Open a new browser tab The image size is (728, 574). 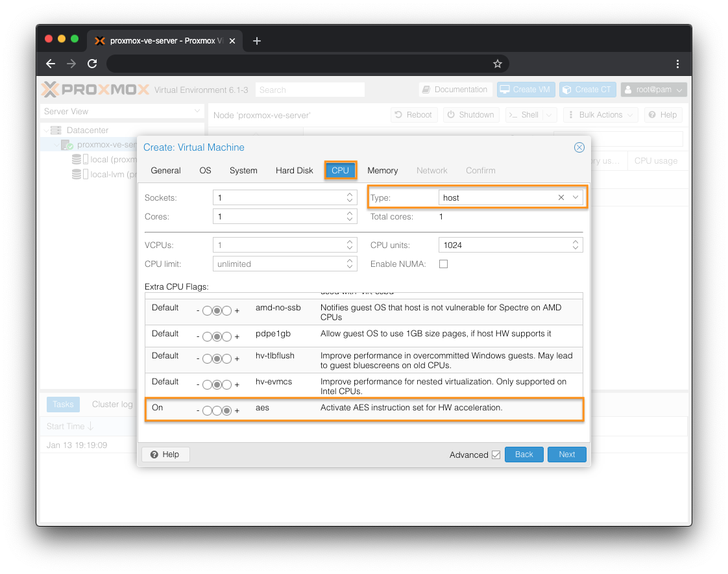pyautogui.click(x=257, y=41)
